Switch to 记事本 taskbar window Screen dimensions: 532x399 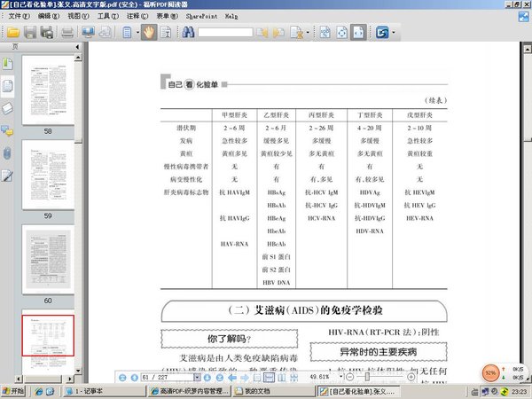coord(104,392)
